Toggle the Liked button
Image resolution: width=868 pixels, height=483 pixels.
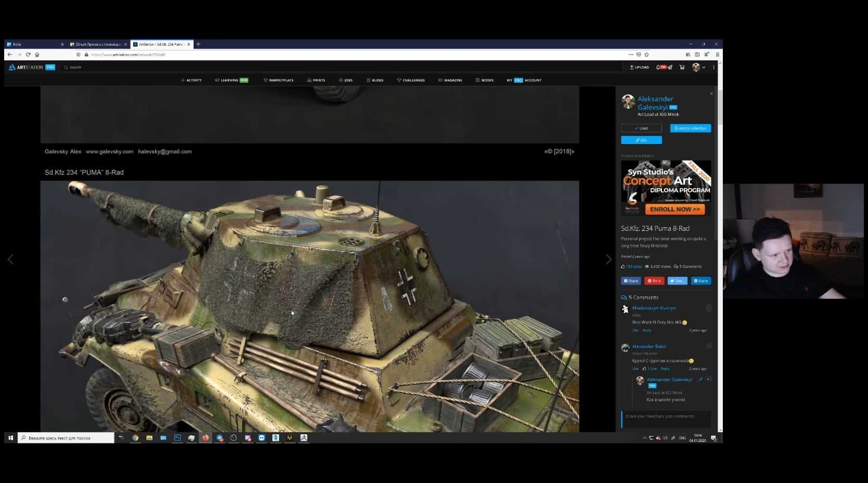641,128
